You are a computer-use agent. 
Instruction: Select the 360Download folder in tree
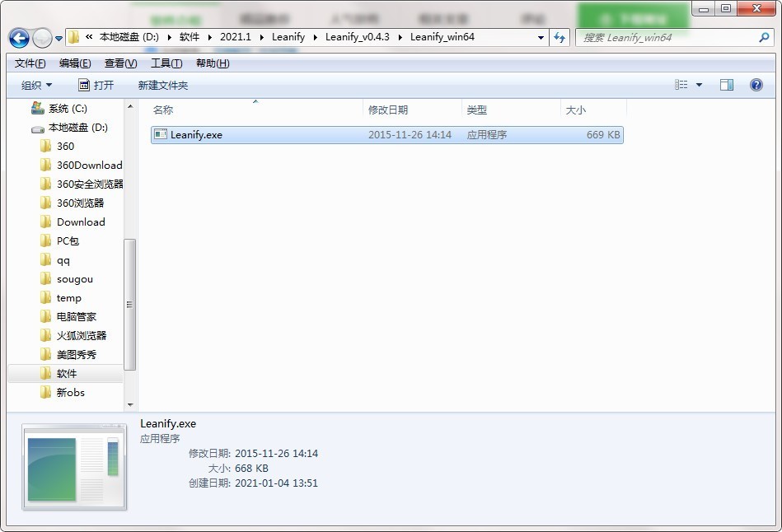(x=89, y=165)
